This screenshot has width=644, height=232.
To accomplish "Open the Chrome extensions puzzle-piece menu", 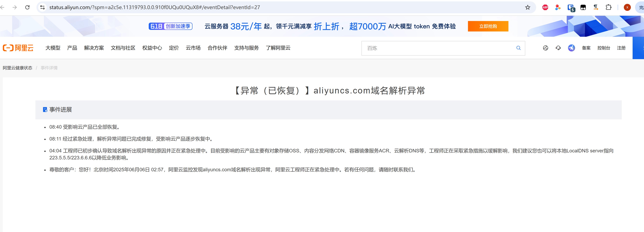I will pos(609,8).
